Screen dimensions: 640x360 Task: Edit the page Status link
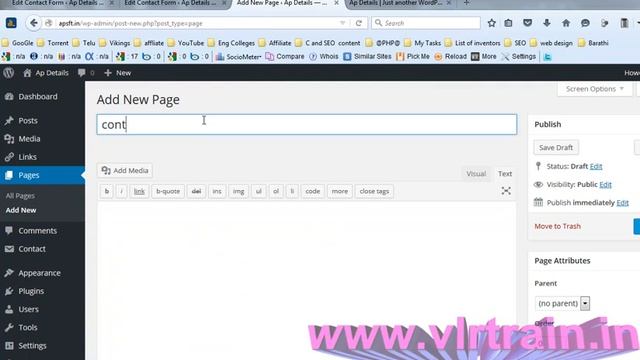(x=596, y=167)
